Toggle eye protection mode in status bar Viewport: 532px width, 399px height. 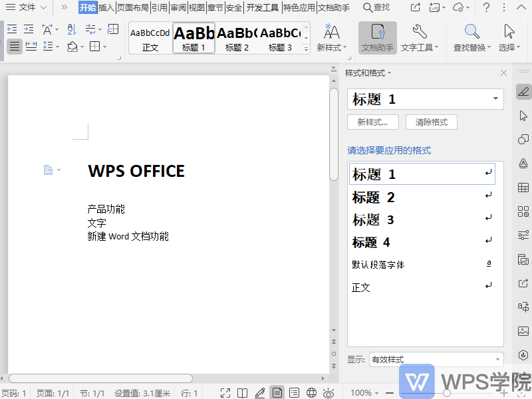coord(329,393)
